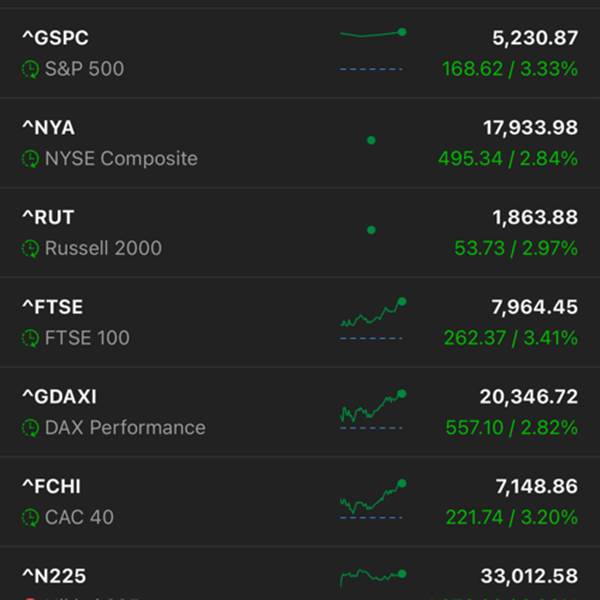Tap the delayed-quote clock icon beside S&P 500

coord(30,69)
